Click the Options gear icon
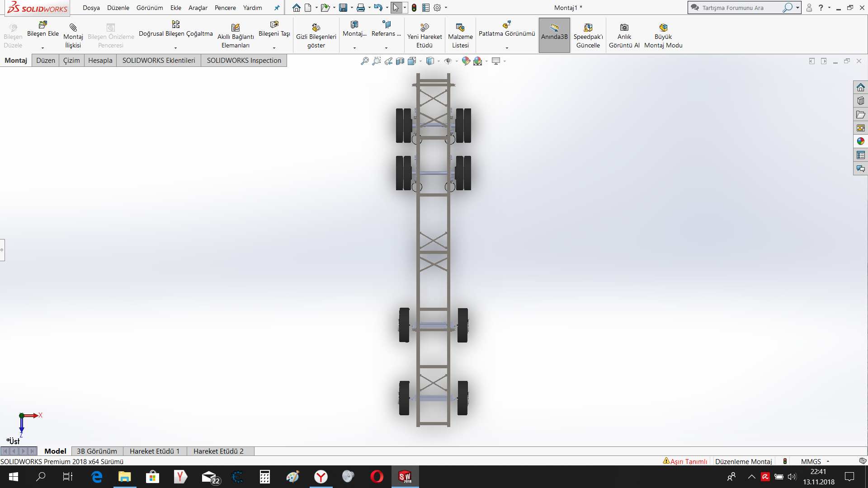 [x=437, y=8]
